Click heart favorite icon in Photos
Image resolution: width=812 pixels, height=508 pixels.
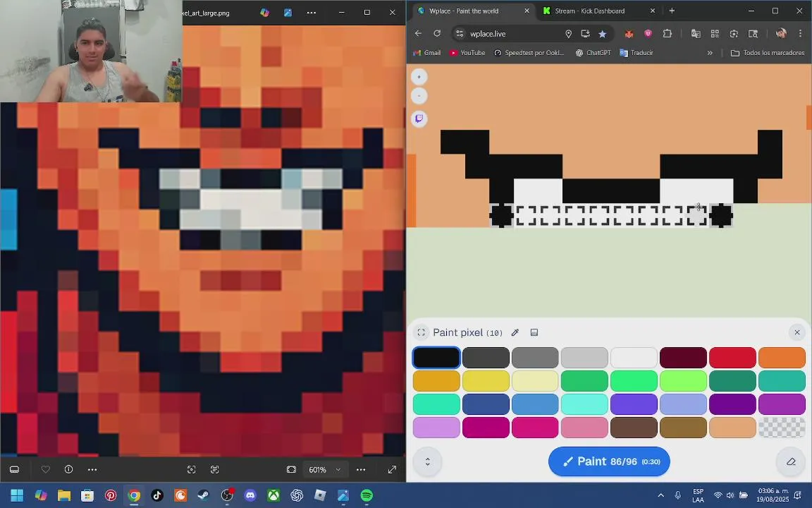46,470
